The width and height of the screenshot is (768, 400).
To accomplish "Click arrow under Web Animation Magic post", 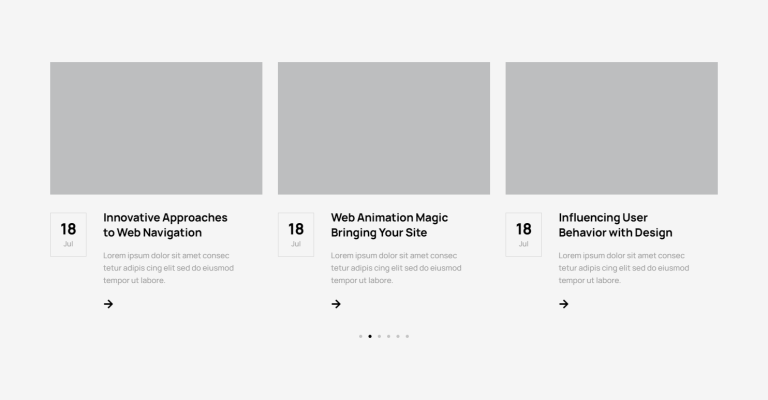I will (336, 304).
